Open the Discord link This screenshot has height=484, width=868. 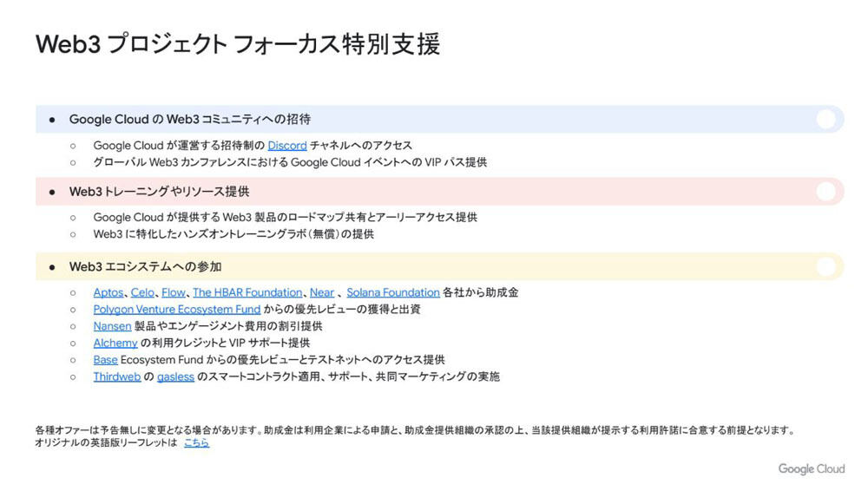(x=286, y=146)
